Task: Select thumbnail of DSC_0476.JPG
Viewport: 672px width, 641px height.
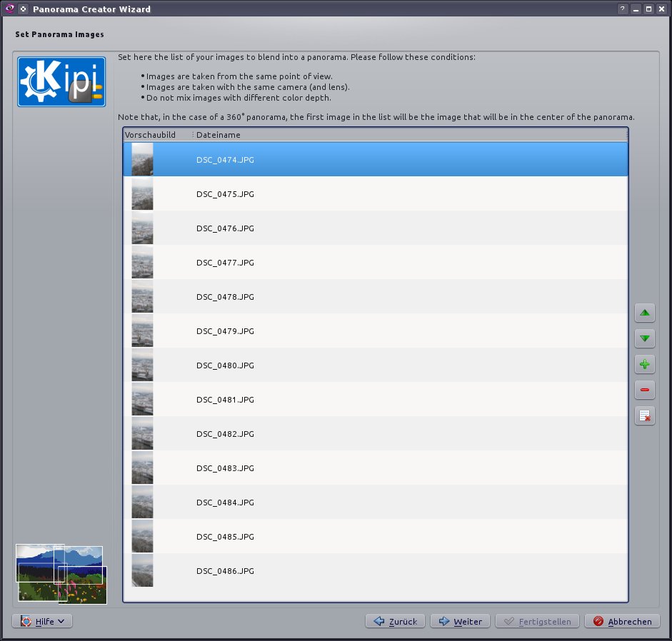Action: (142, 228)
